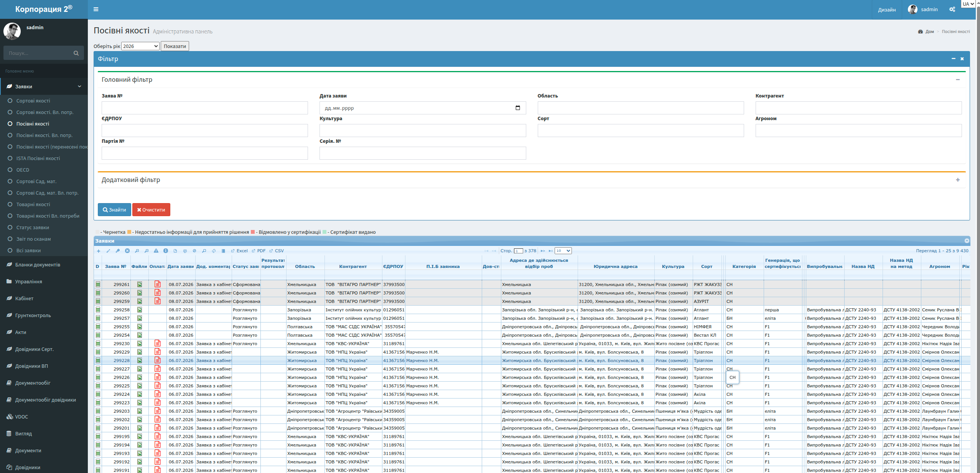
Task: Select the OECD sidebar radio item
Action: 23,170
